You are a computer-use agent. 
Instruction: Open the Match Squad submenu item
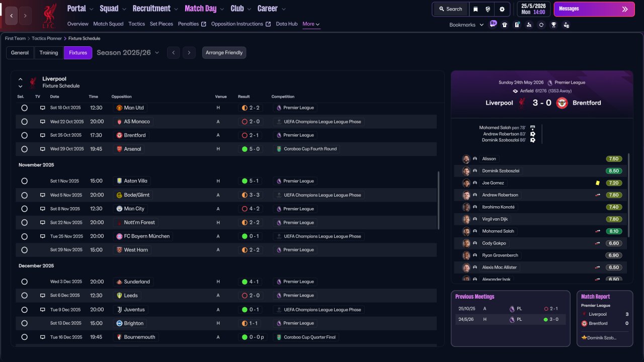coord(108,24)
